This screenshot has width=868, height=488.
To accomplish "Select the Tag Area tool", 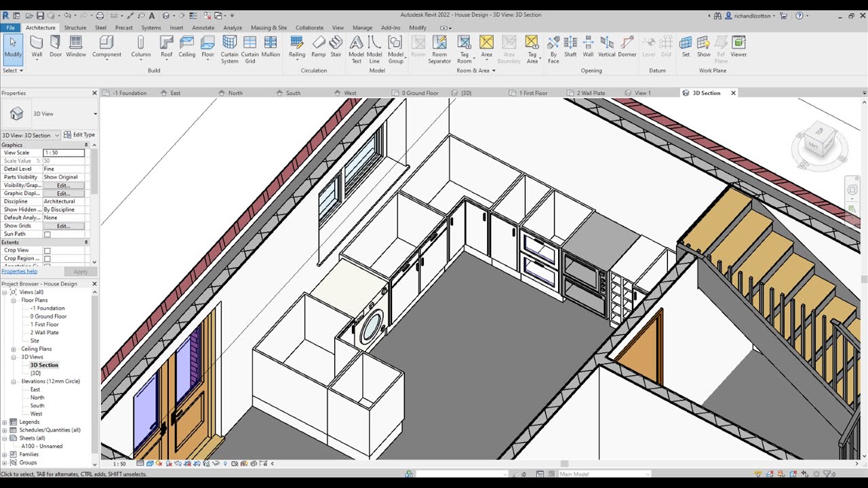I will [532, 49].
